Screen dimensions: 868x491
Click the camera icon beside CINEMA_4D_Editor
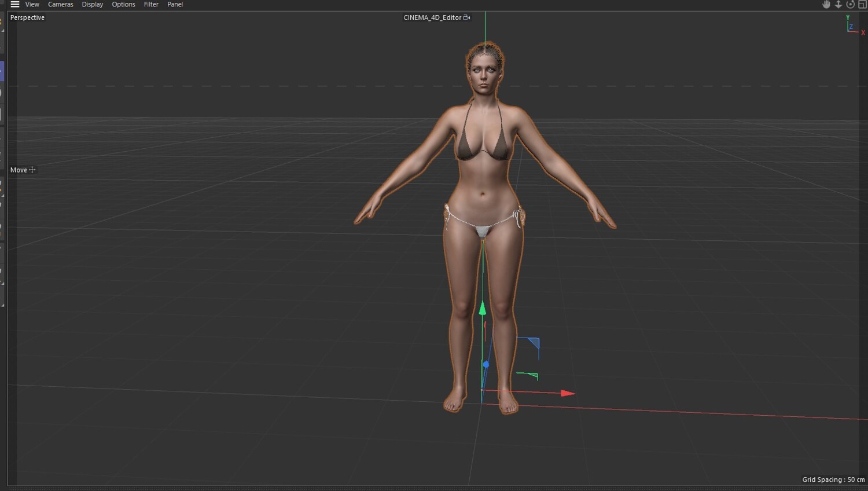coord(466,17)
